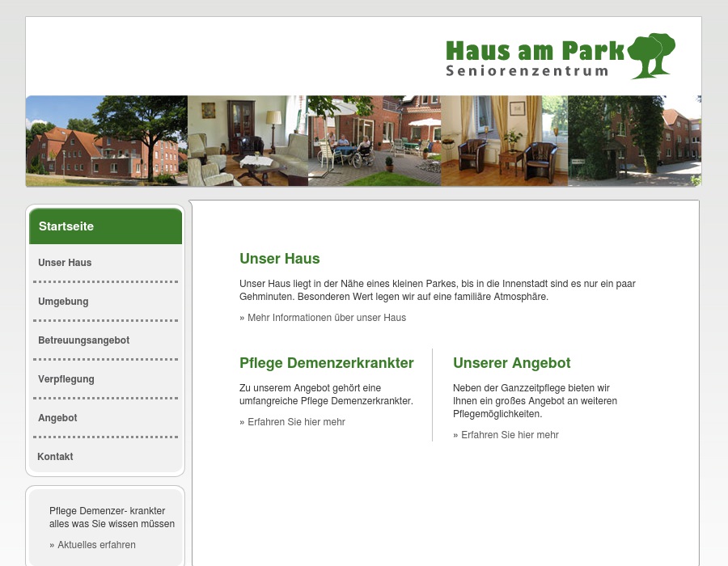Screen dimensions: 728x566
Task: Click the Unser Haus heading
Action: click(x=279, y=259)
